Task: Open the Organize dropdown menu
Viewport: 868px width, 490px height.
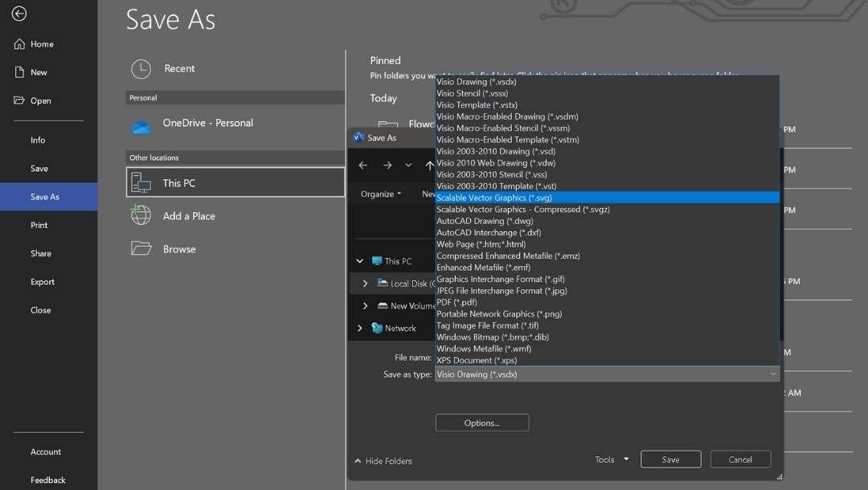Action: click(x=381, y=194)
